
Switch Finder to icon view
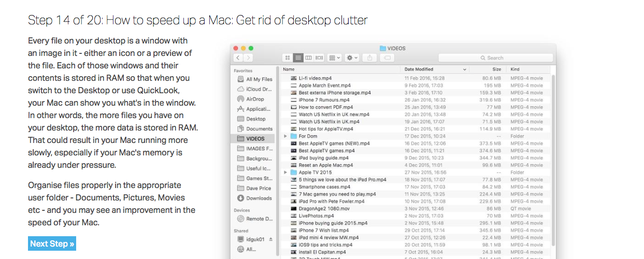pyautogui.click(x=288, y=58)
